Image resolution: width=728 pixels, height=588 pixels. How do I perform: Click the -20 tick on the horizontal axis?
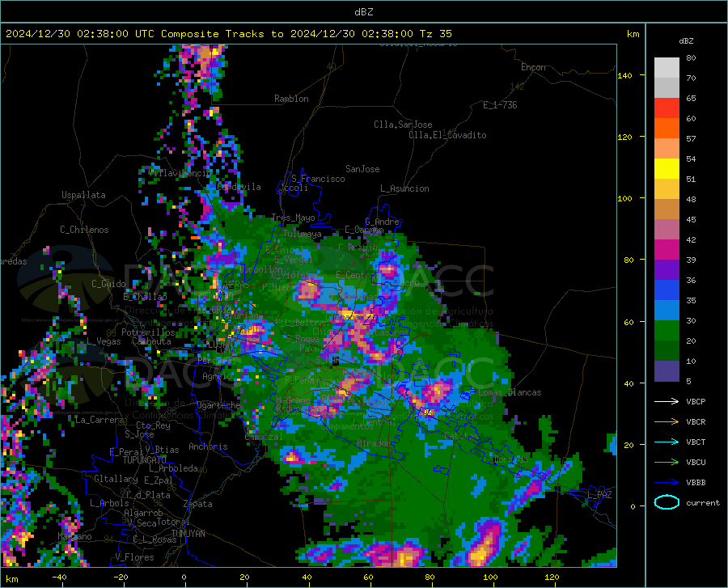point(121,577)
